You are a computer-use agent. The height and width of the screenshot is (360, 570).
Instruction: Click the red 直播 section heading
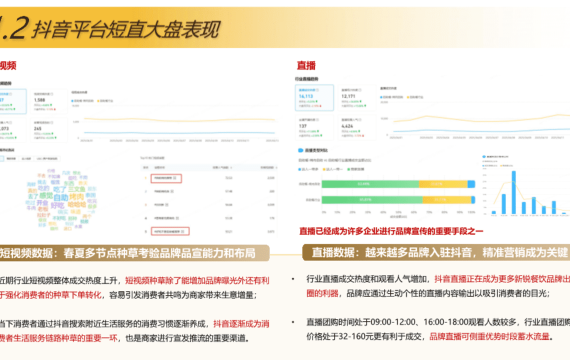pos(306,65)
